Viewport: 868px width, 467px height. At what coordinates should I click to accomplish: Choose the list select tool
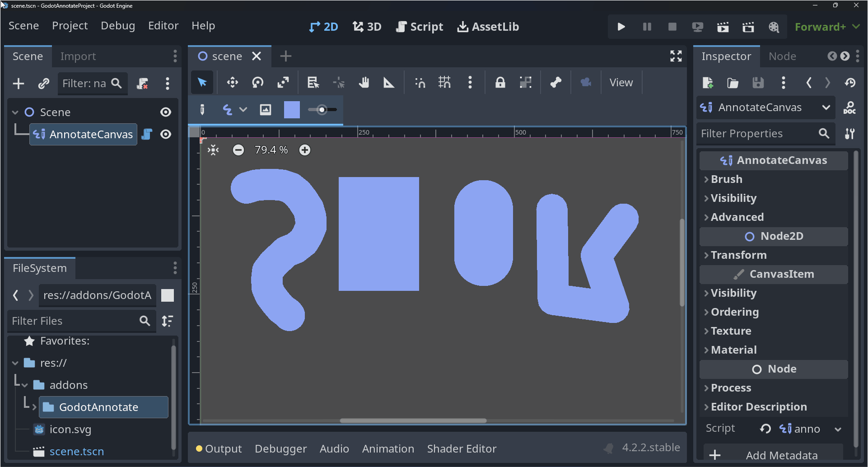click(313, 83)
